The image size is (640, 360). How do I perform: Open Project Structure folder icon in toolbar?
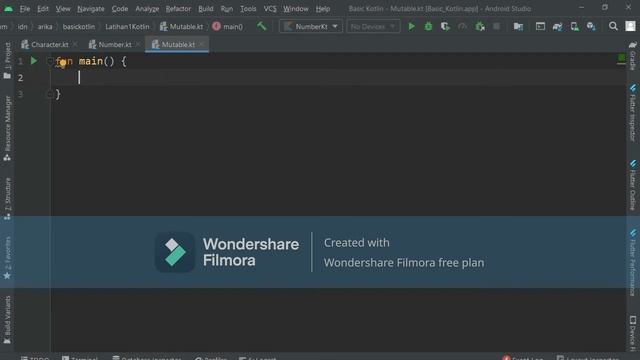pyautogui.click(x=518, y=27)
